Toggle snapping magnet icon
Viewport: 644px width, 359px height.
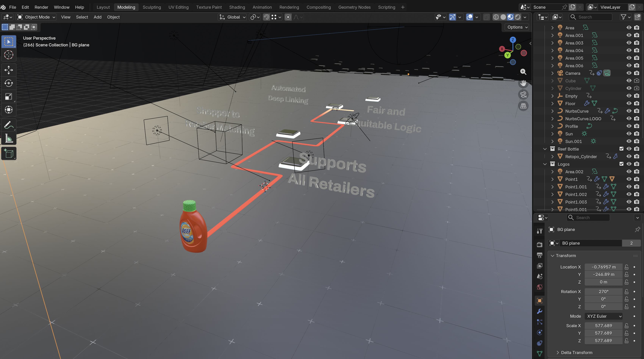point(267,17)
